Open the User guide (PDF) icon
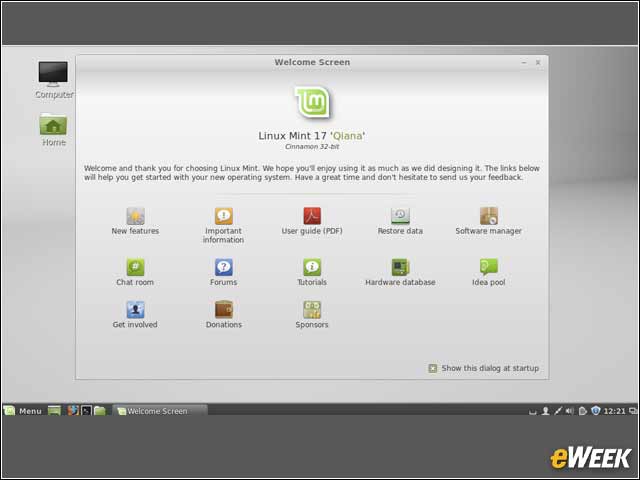Viewport: 640px width, 480px height. point(312,216)
